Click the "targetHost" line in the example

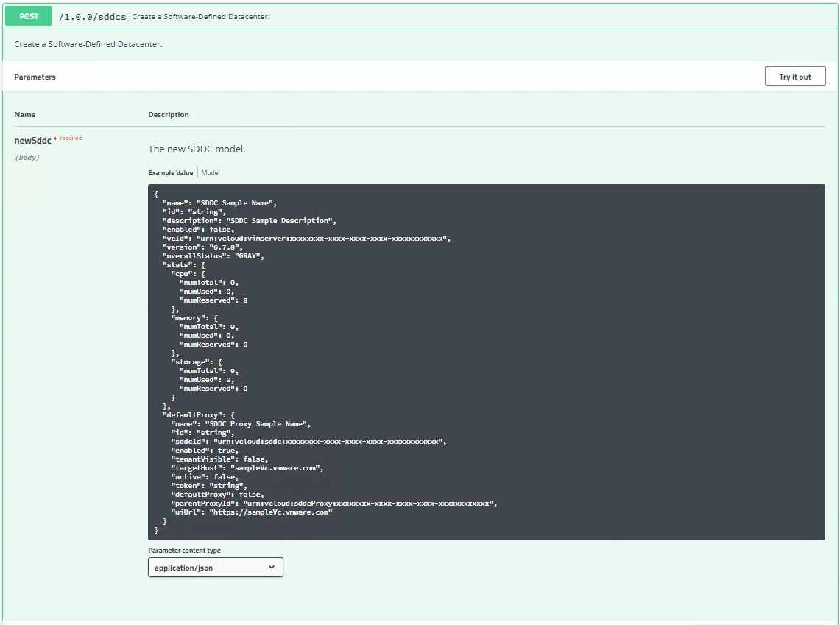[x=247, y=468]
